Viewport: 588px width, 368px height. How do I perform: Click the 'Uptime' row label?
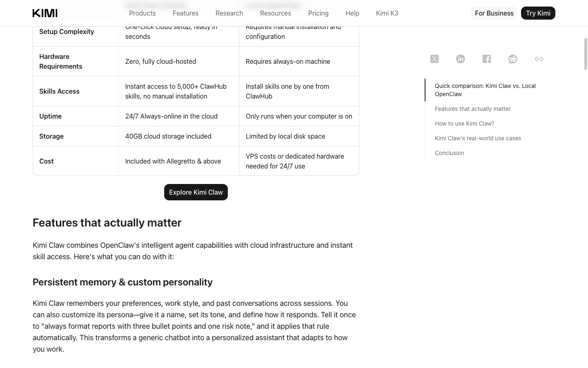tap(50, 116)
